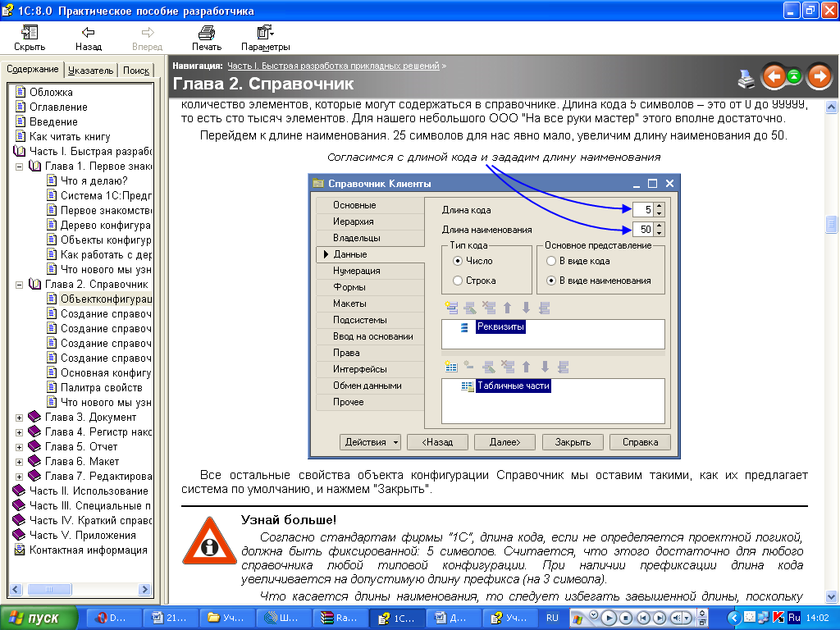Click the green up icon between the arrows
This screenshot has width=840, height=630.
pos(795,77)
